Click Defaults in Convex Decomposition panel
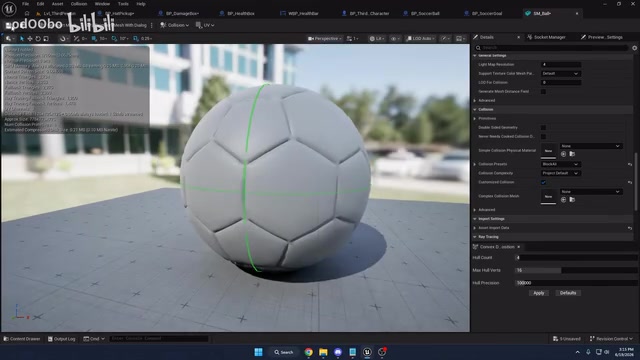This screenshot has width=640, height=360. coord(568,293)
